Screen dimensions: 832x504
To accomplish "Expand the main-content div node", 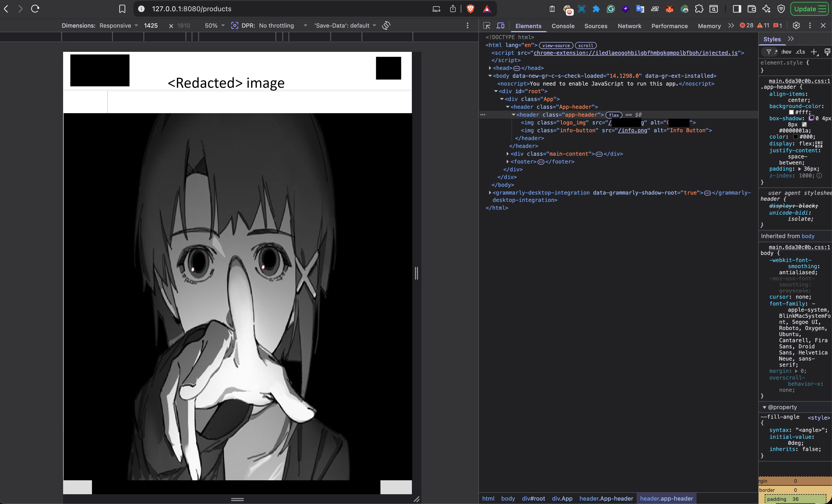I will pyautogui.click(x=507, y=154).
